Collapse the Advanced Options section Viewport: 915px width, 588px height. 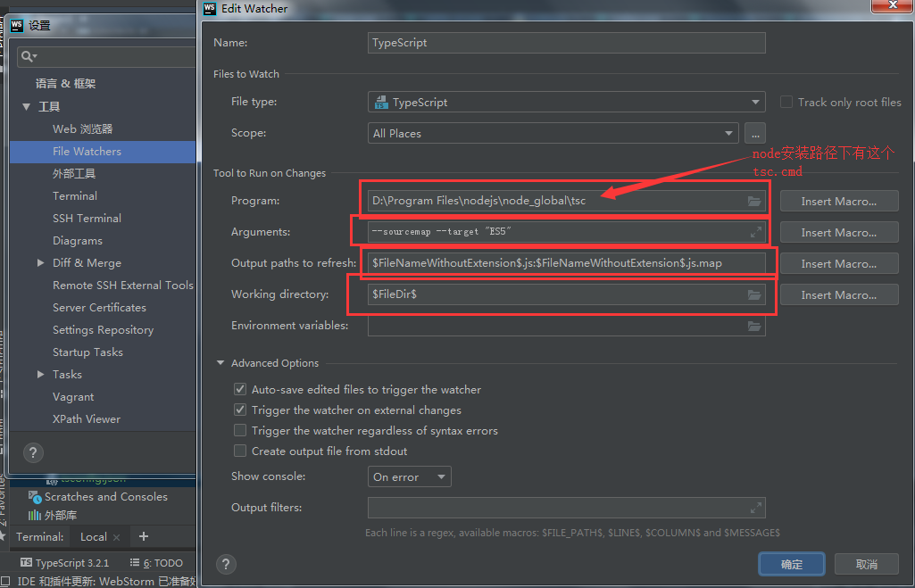point(220,363)
